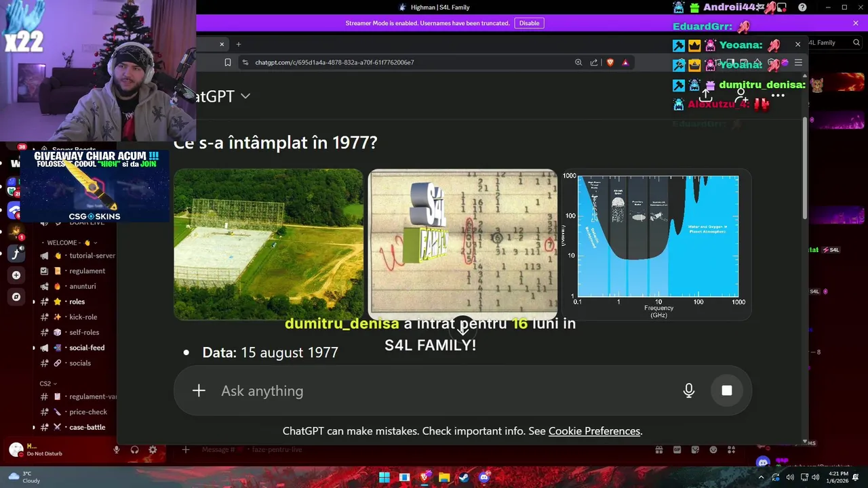Bookmark the current ChatGPT page
Viewport: 868px width, 488px height.
tap(228, 62)
